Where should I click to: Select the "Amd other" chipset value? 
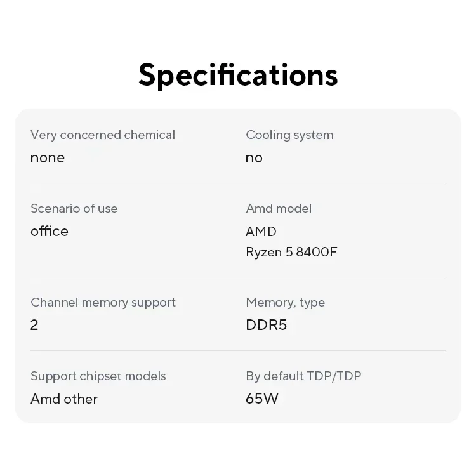(x=64, y=399)
